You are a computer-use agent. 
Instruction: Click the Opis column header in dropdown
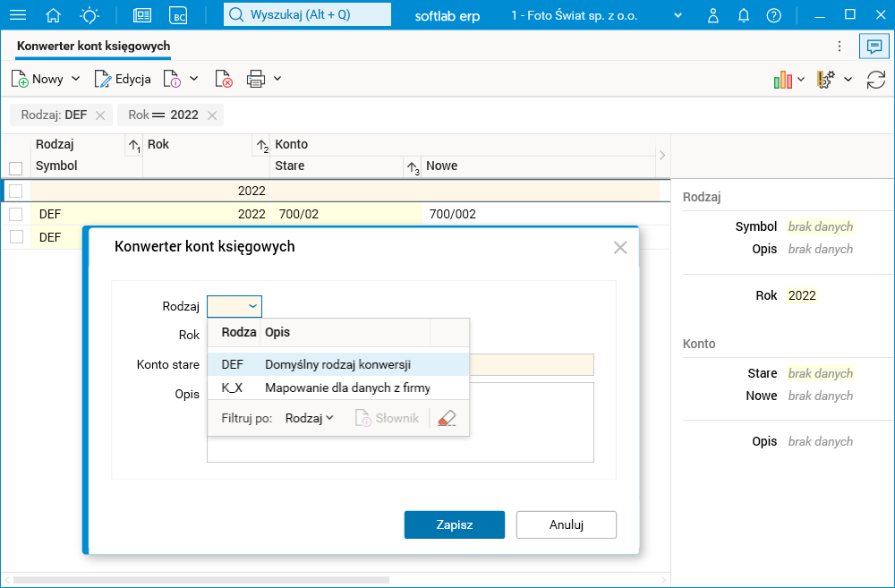pyautogui.click(x=345, y=332)
